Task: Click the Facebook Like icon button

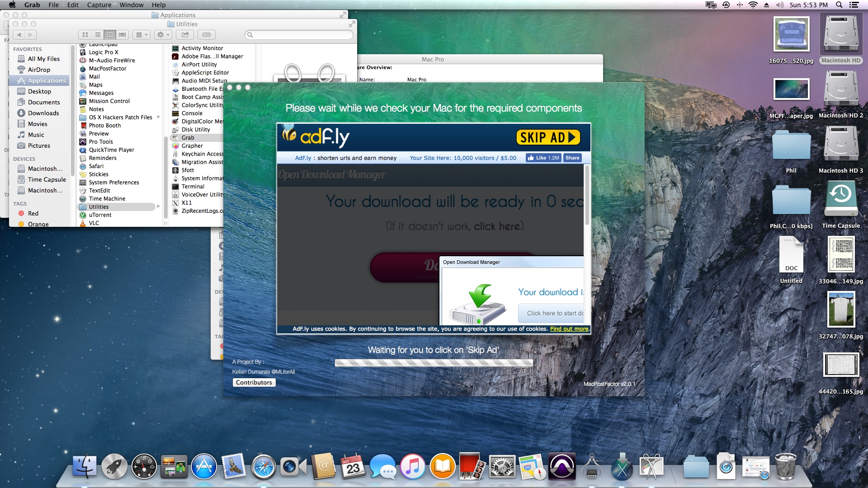Action: 543,158
